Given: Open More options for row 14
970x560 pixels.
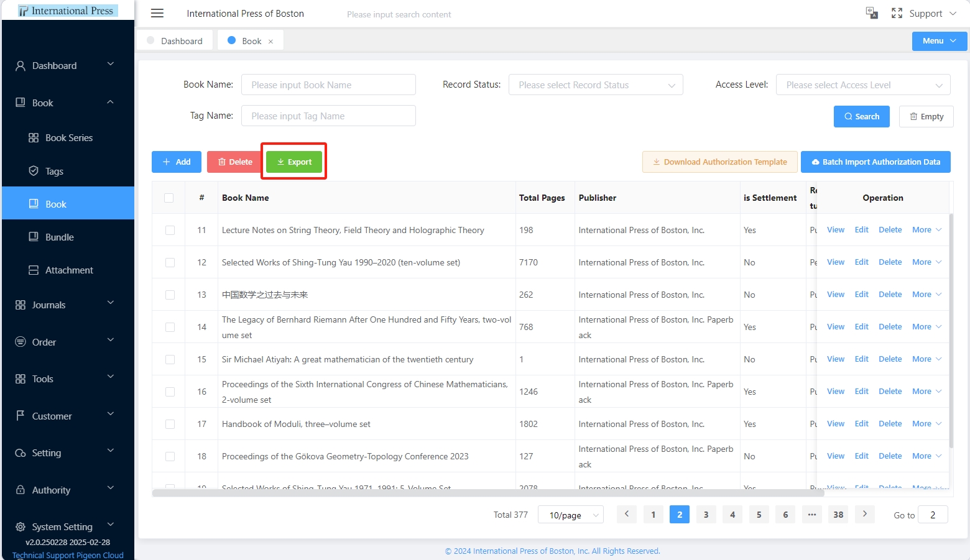Looking at the screenshot, I should [926, 327].
